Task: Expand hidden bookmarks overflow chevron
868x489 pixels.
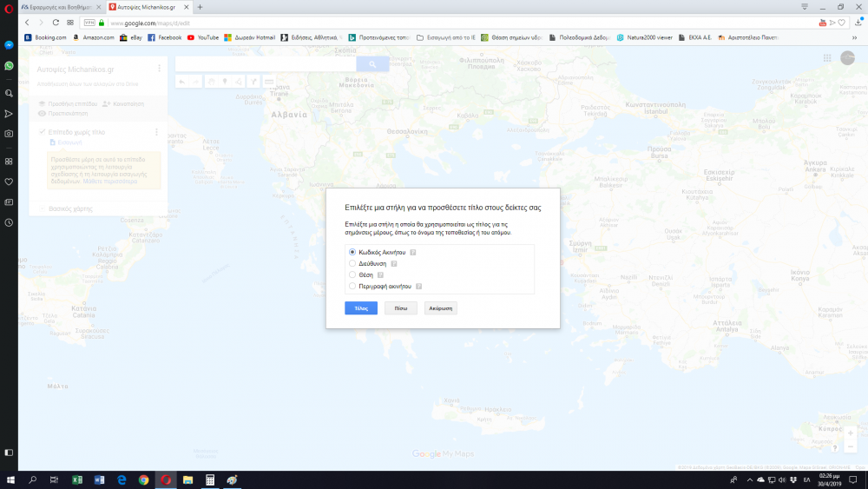Action: pyautogui.click(x=855, y=37)
